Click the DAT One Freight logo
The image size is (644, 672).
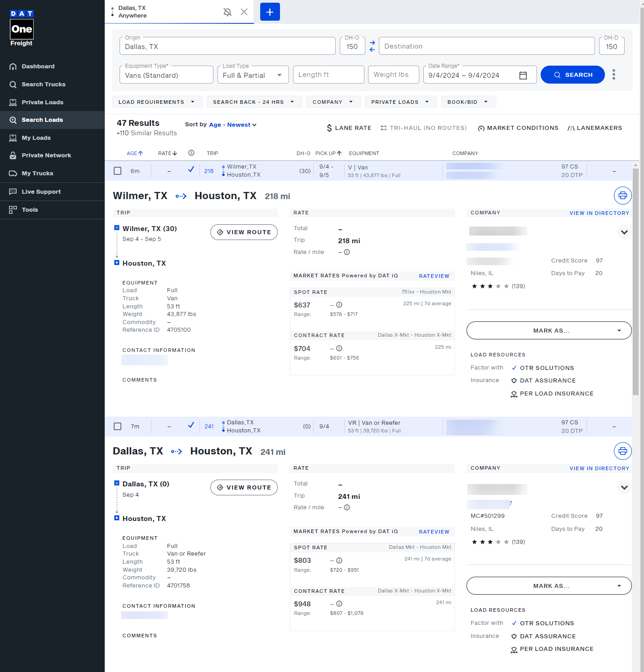tap(22, 28)
